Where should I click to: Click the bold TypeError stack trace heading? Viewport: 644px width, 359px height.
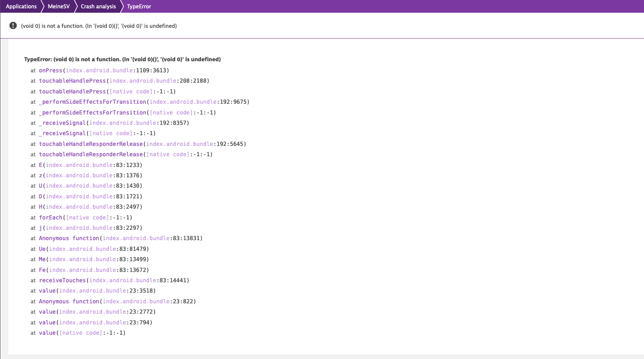pyautogui.click(x=122, y=59)
